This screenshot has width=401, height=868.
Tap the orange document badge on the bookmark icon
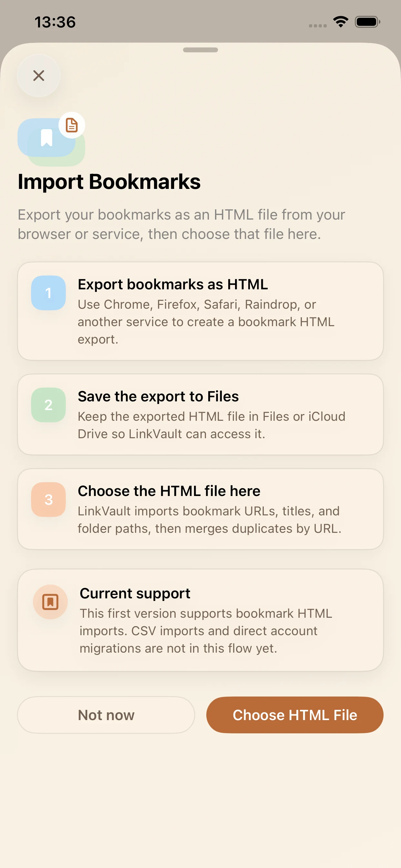point(72,125)
